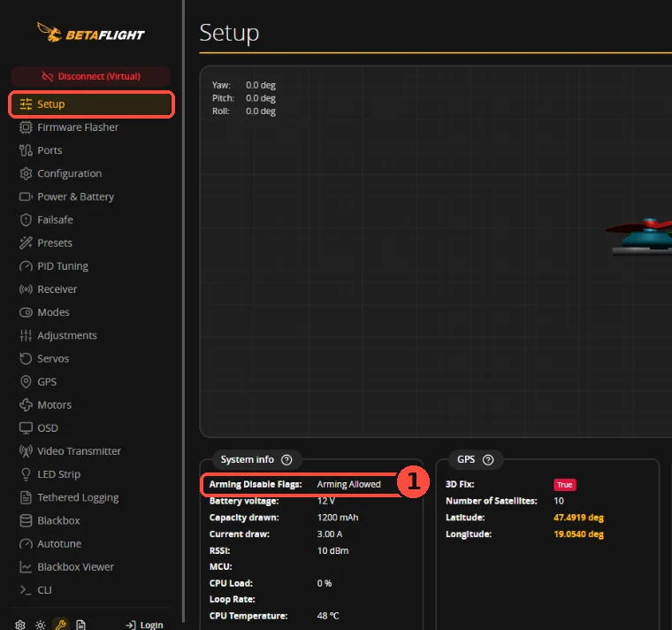This screenshot has height=630, width=672.
Task: Click the latitude value 47.4919 deg
Action: (578, 518)
